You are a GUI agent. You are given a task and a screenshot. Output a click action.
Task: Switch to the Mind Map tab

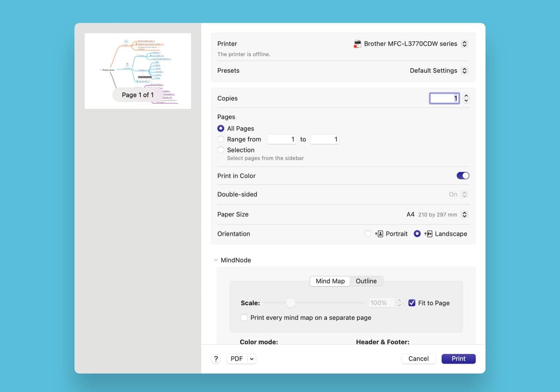pyautogui.click(x=330, y=281)
